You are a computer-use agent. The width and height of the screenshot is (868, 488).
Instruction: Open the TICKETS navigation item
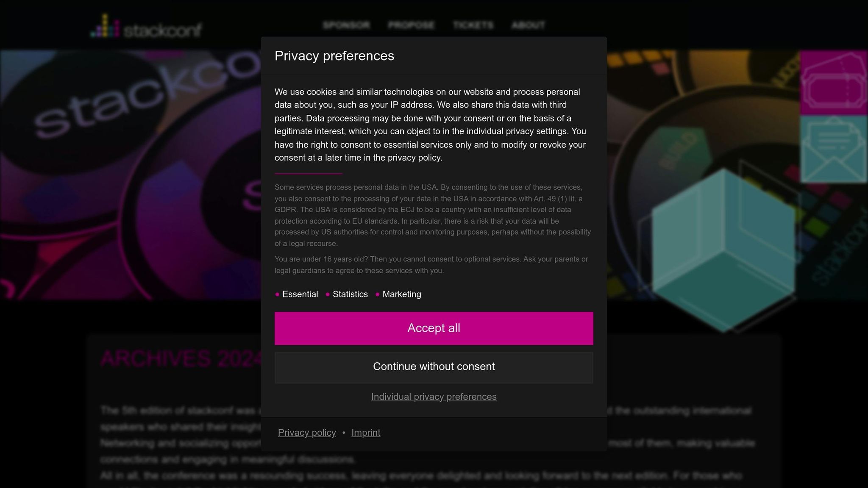click(473, 25)
